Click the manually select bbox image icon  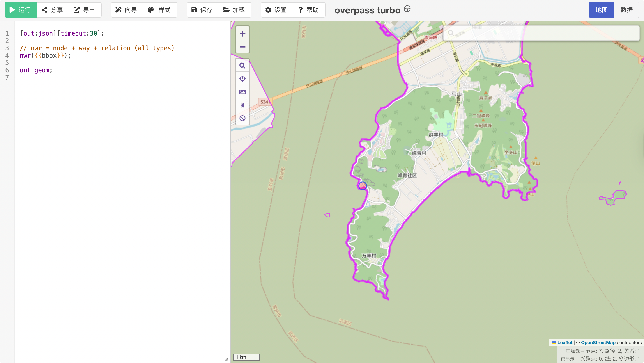242,92
